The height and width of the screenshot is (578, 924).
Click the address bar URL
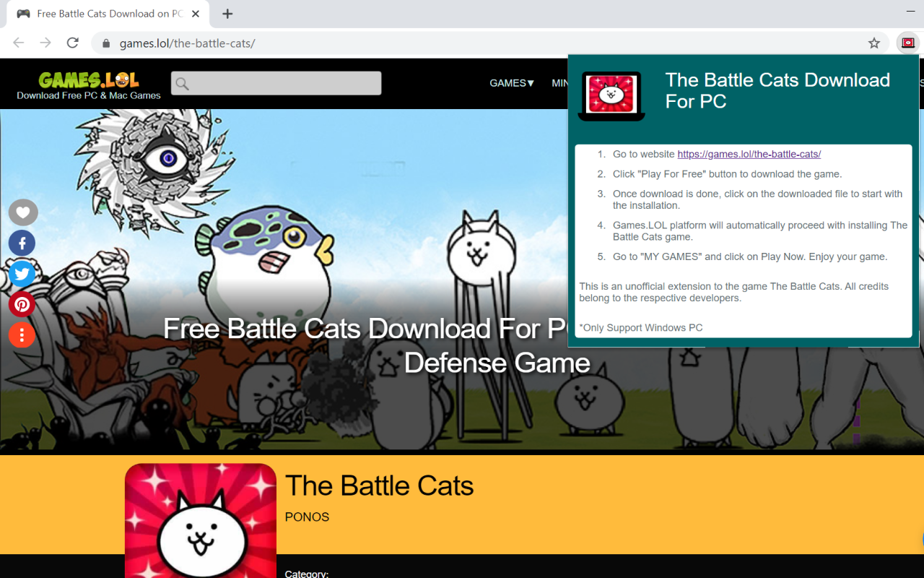tap(187, 43)
